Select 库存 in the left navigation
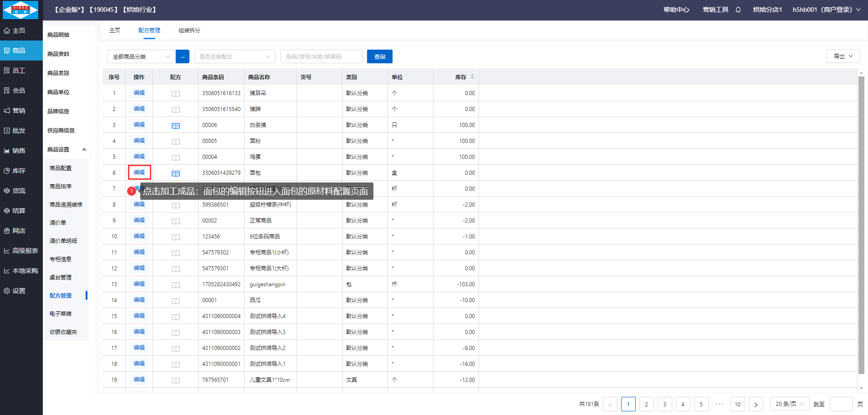This screenshot has width=868, height=415. (x=19, y=171)
